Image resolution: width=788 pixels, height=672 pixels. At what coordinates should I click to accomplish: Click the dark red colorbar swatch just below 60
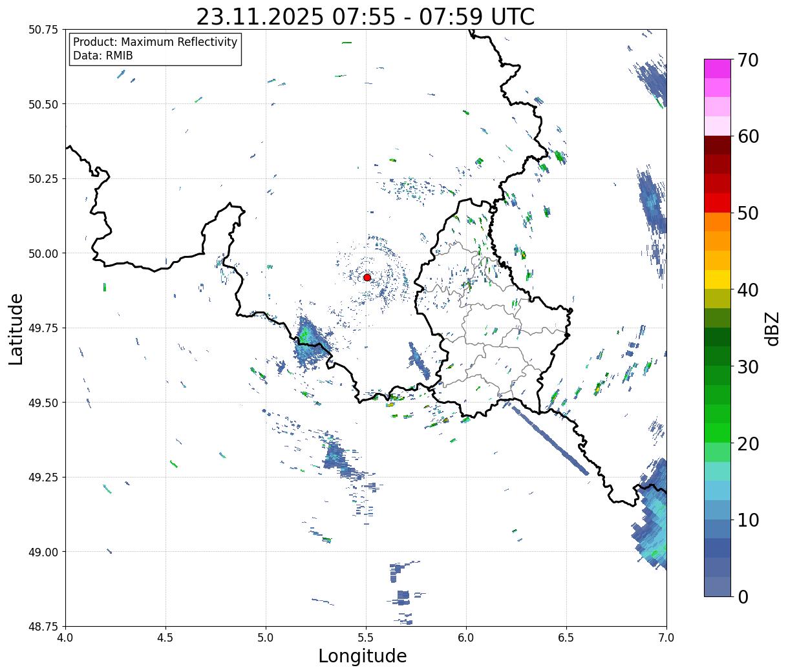click(717, 145)
